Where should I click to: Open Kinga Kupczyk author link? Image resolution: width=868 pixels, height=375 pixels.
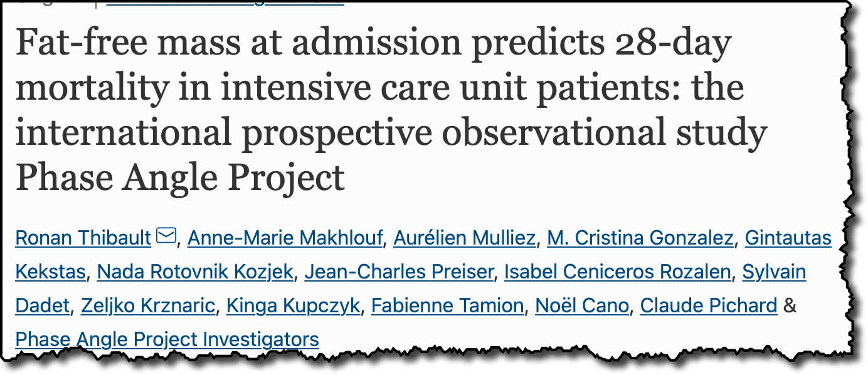(294, 305)
